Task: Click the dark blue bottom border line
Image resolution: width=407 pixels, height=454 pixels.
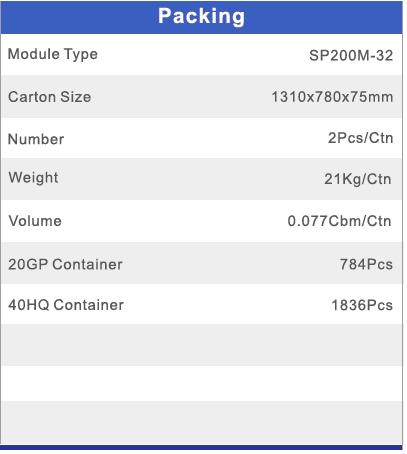Action: (x=201, y=447)
